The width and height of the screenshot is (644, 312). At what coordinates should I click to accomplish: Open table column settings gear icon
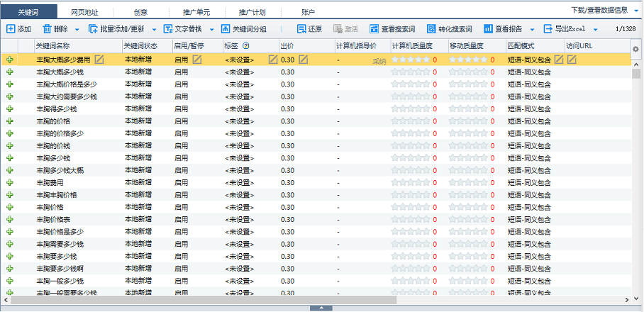click(x=635, y=48)
